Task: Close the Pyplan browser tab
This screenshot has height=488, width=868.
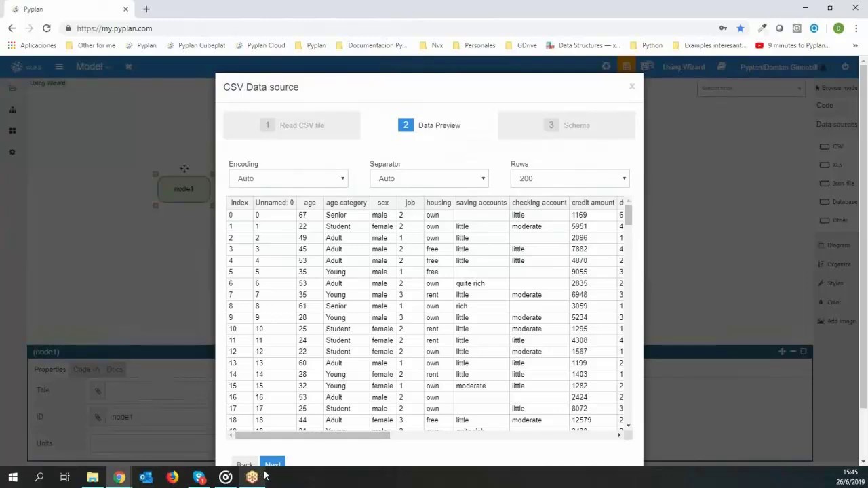Action: click(125, 9)
